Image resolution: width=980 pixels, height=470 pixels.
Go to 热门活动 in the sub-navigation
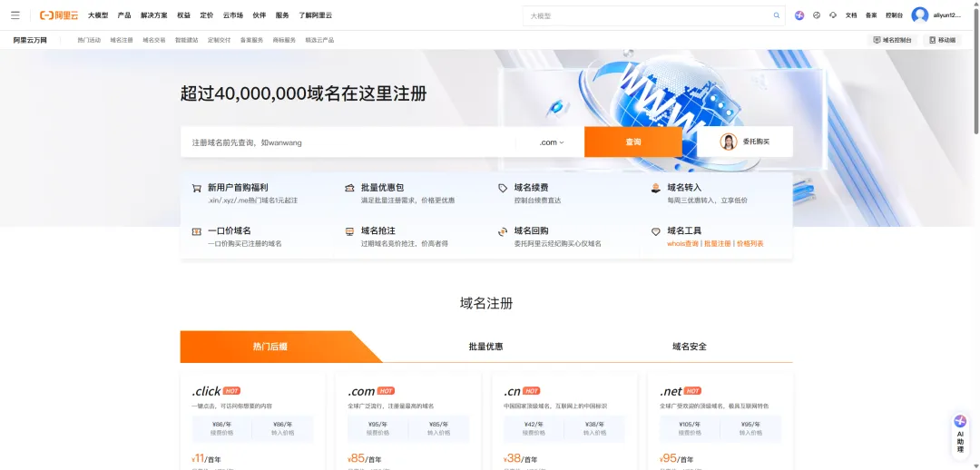click(x=89, y=40)
